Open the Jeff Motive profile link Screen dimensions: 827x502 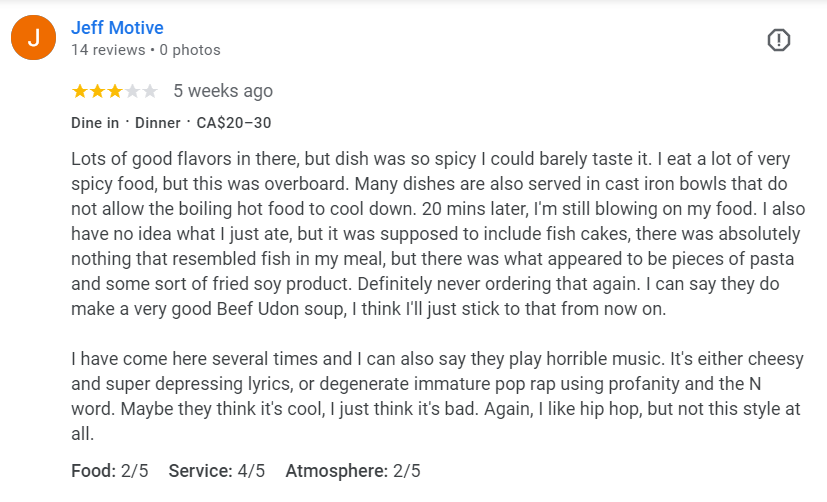coord(117,27)
